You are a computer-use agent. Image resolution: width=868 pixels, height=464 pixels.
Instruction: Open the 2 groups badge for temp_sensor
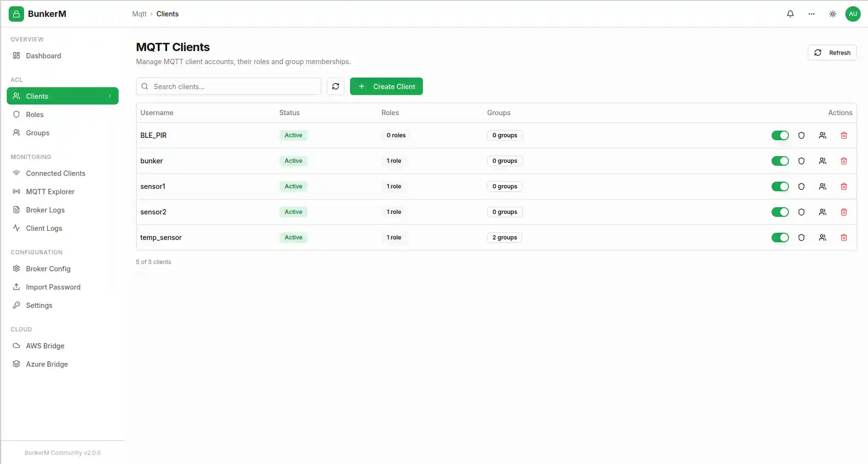tap(504, 237)
